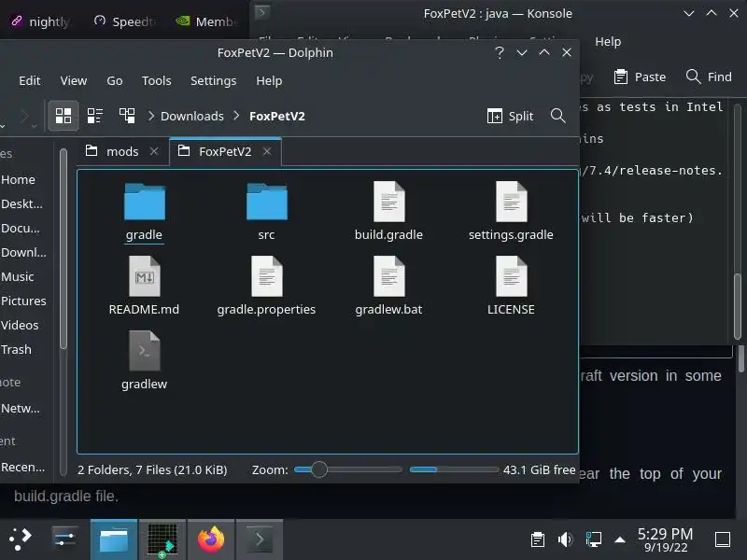Click Paste in Konsole toolbar

tap(640, 77)
